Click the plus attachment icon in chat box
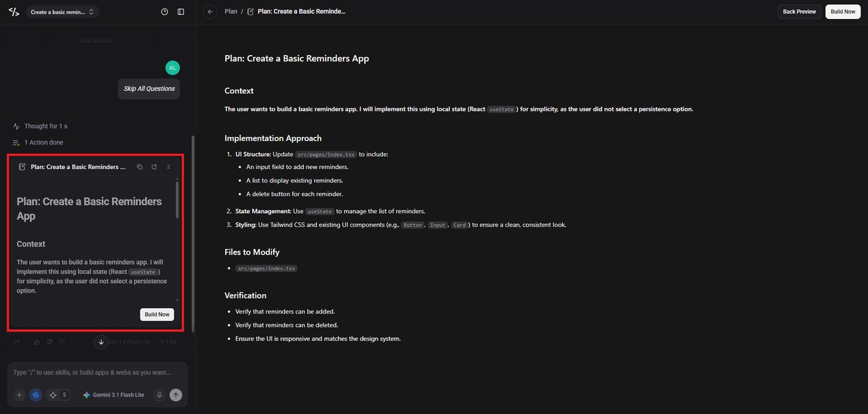868x414 pixels. click(19, 395)
